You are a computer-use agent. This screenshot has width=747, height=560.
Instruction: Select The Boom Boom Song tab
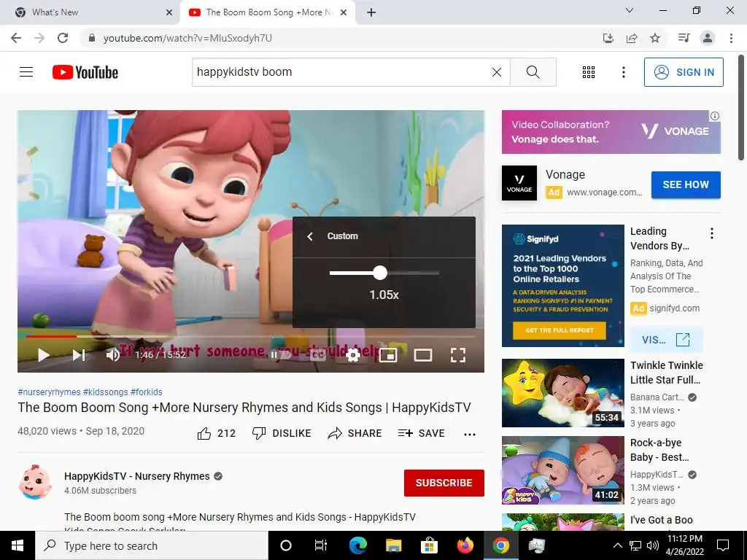(268, 12)
